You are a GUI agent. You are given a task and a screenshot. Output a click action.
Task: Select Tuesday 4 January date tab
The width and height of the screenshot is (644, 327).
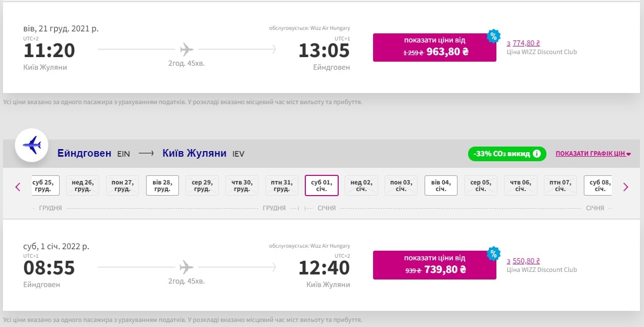(x=441, y=185)
